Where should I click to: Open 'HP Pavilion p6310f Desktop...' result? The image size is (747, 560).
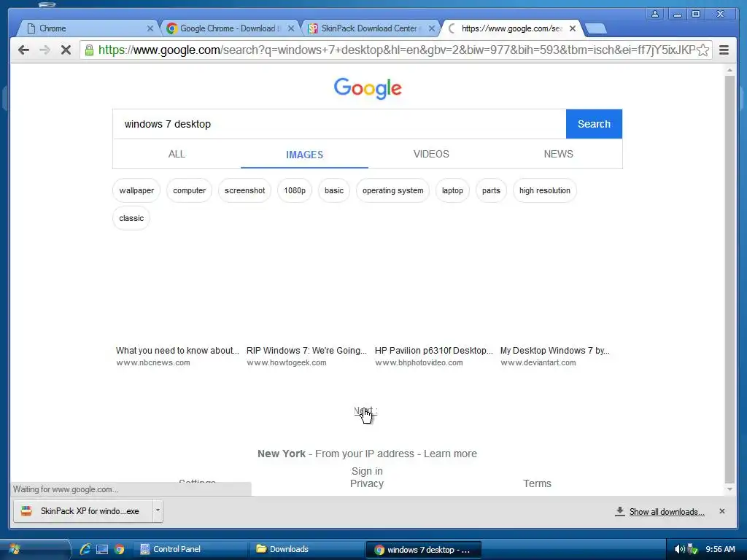click(x=433, y=351)
